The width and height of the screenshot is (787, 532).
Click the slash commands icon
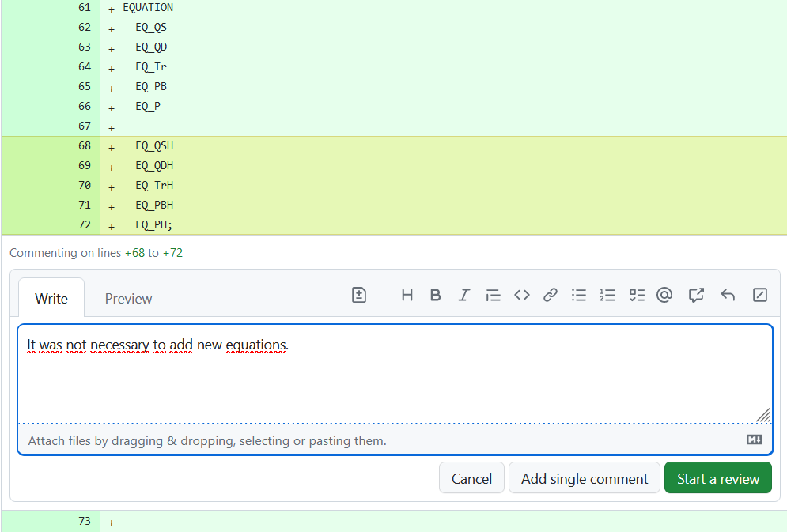[759, 295]
